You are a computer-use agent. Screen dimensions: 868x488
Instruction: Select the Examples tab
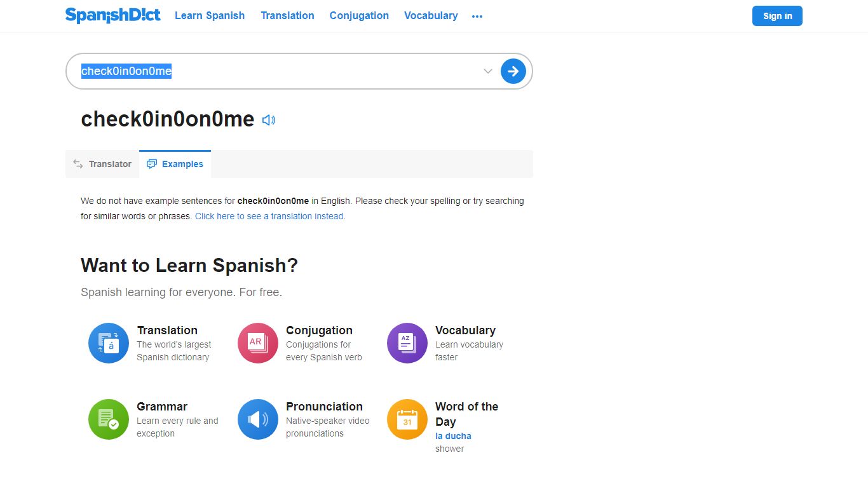tap(175, 164)
